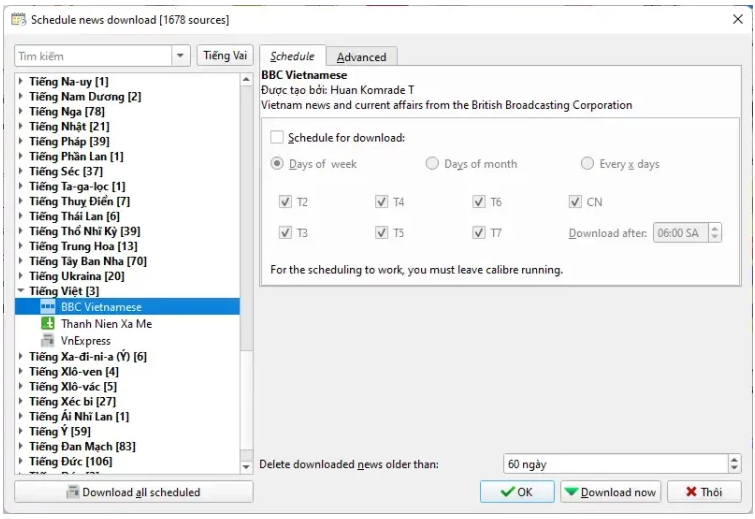Select Tiếng Nam Dương [2] row
755x519 pixels.
point(127,96)
